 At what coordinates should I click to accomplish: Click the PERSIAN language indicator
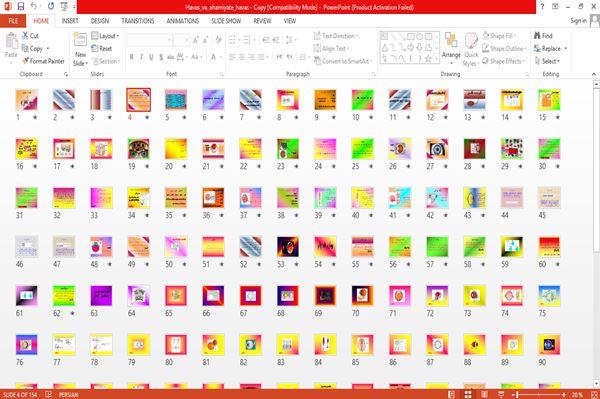(x=68, y=394)
